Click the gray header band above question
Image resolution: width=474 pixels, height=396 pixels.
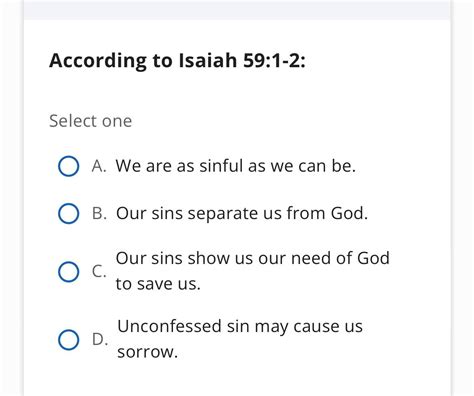(x=237, y=10)
